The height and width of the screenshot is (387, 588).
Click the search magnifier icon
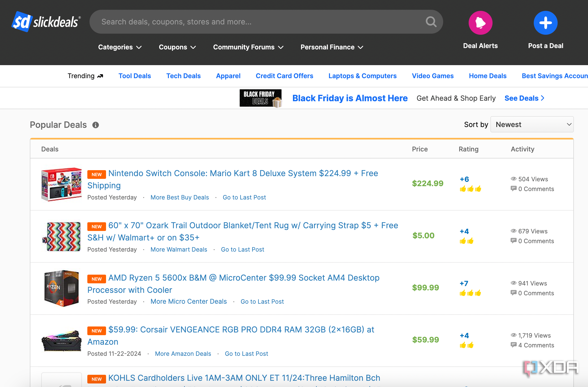coord(431,21)
